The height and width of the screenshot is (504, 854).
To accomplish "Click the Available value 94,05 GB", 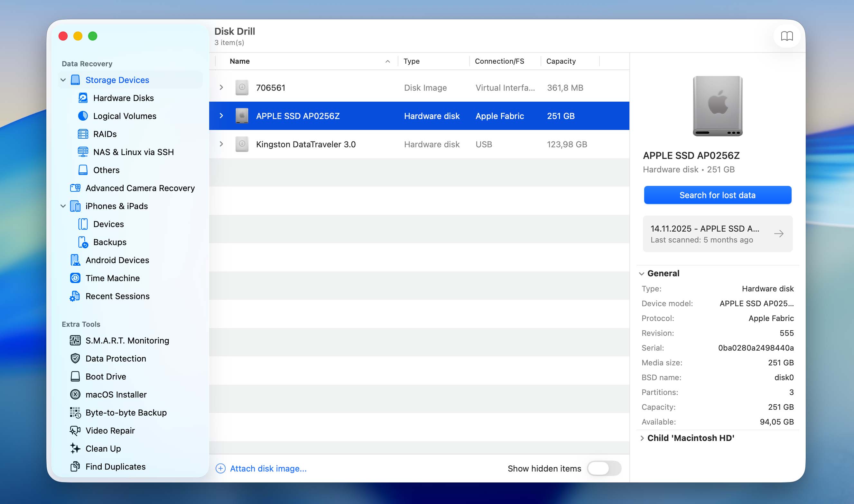I will click(x=776, y=422).
